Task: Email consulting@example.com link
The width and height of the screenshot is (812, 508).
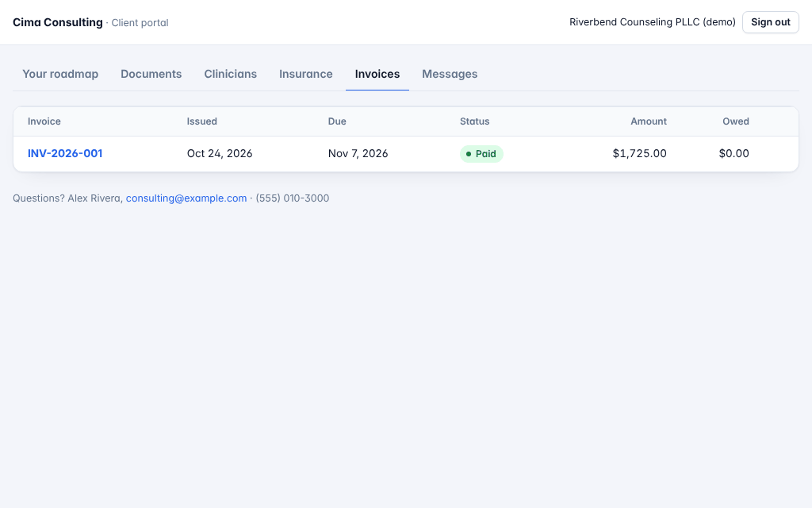Action: (x=186, y=198)
